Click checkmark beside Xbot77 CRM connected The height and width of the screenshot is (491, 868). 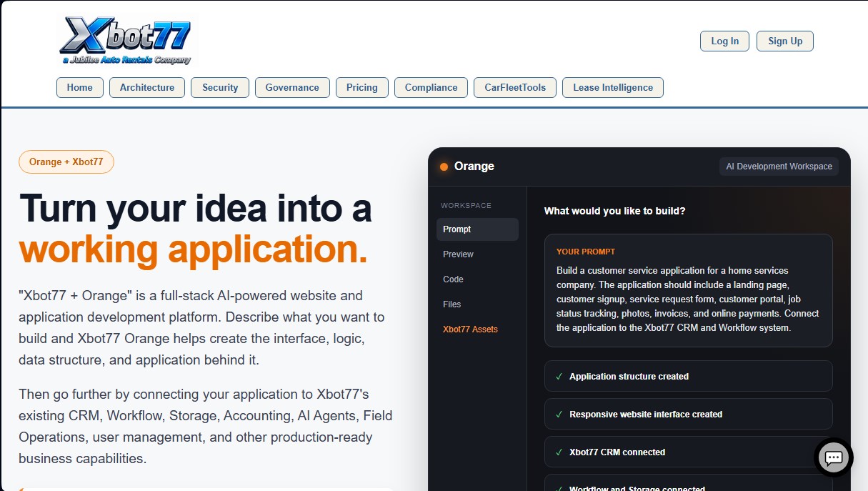click(x=559, y=452)
